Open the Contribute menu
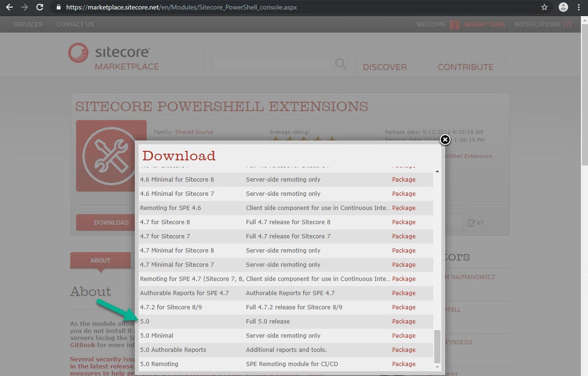The height and width of the screenshot is (376, 588). pyautogui.click(x=465, y=67)
